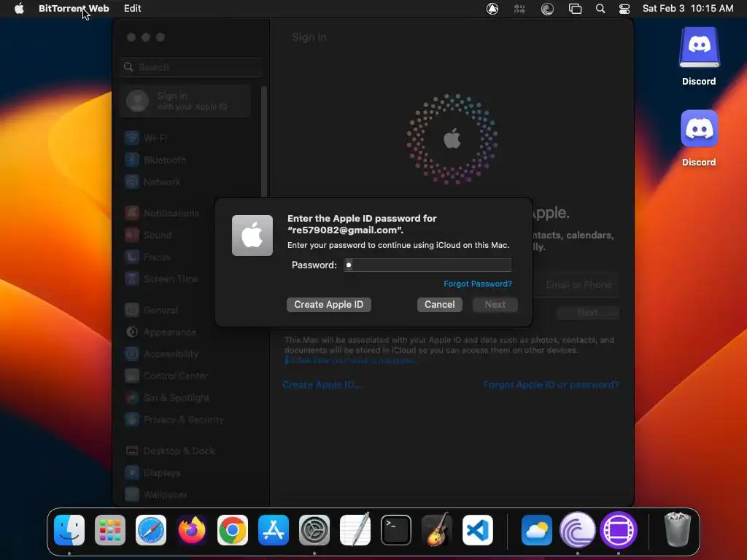Image resolution: width=747 pixels, height=560 pixels.
Task: Click the Password input field
Action: 427,265
